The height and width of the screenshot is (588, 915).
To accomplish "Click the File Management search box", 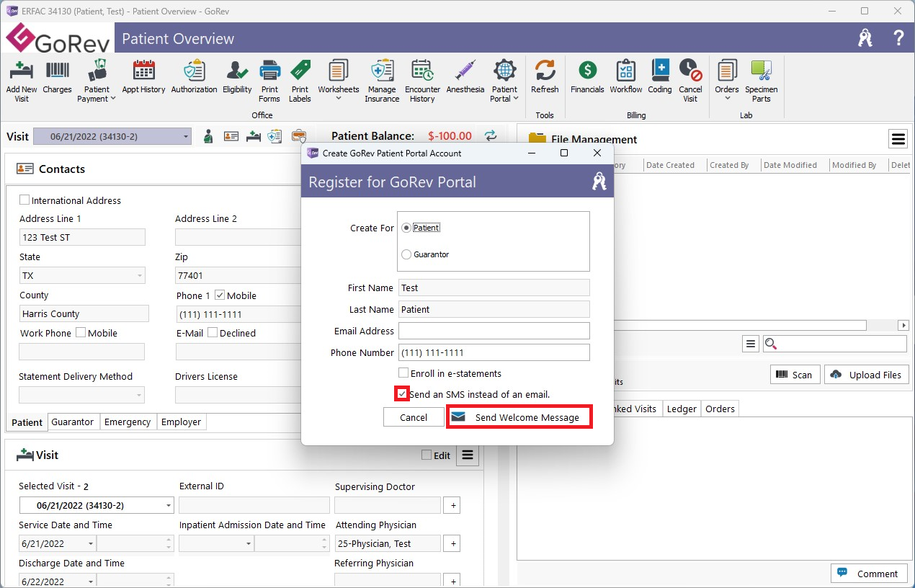I will point(836,344).
